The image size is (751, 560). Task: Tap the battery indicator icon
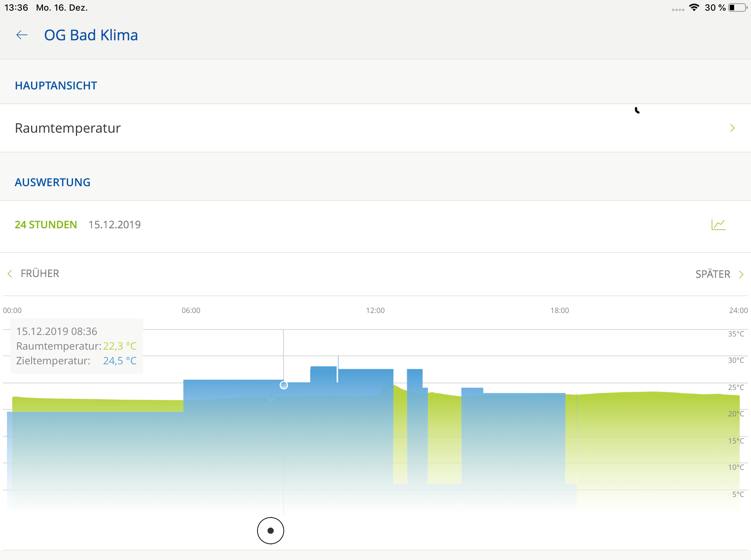click(737, 8)
